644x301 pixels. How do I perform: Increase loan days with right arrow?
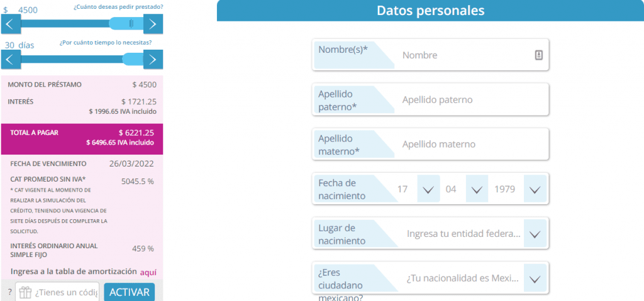(153, 60)
